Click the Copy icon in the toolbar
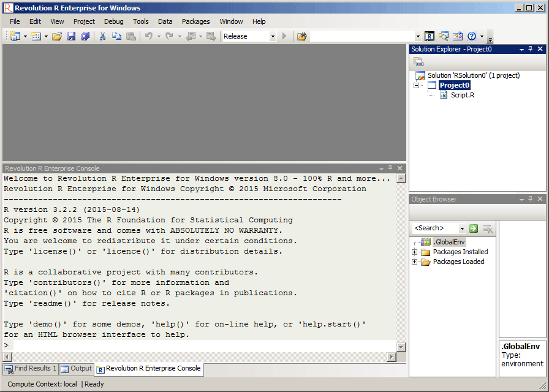Screen dimensions: 549x392 (116, 36)
